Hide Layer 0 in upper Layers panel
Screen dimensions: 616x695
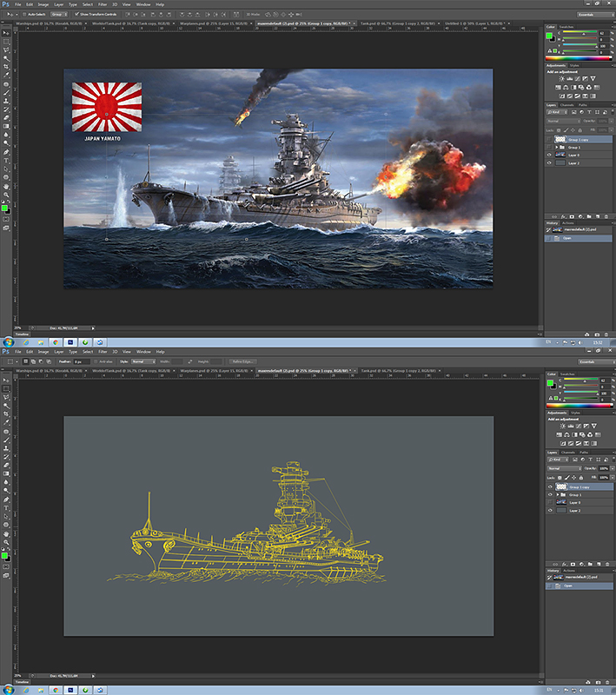point(549,156)
